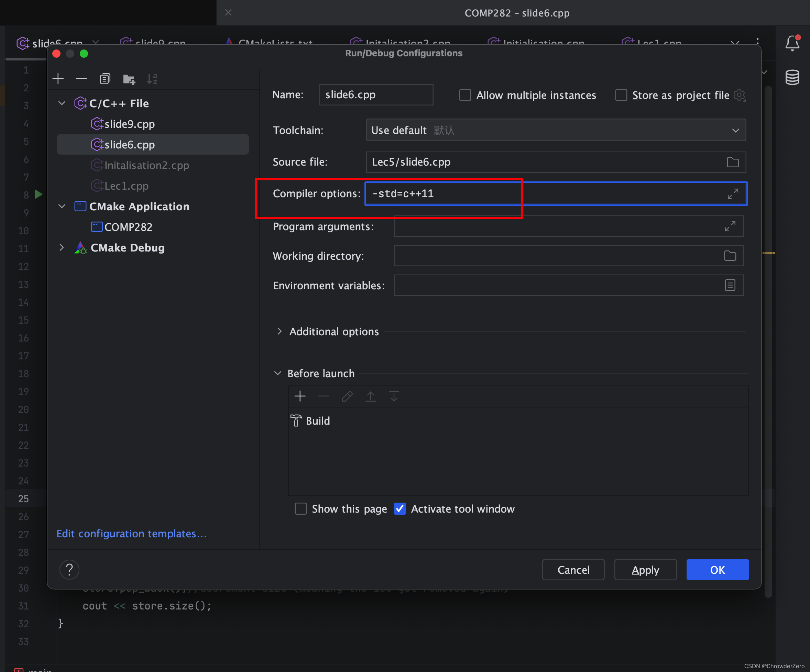Remove the selected run configuration
The height and width of the screenshot is (672, 810).
pyautogui.click(x=81, y=79)
